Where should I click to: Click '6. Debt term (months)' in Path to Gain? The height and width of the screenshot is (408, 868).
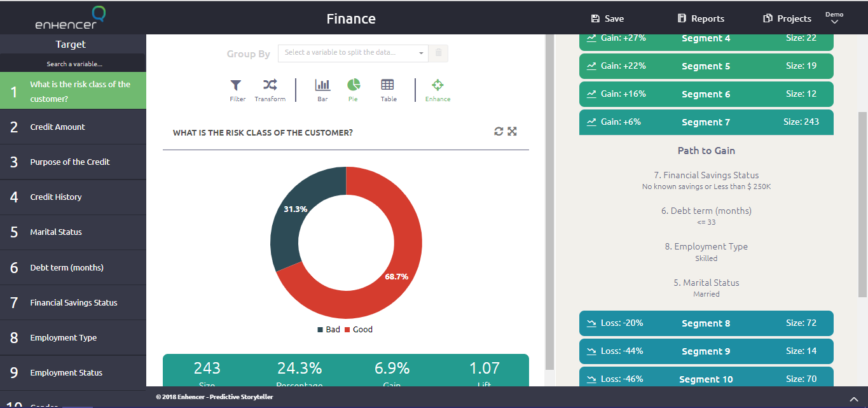click(x=706, y=211)
